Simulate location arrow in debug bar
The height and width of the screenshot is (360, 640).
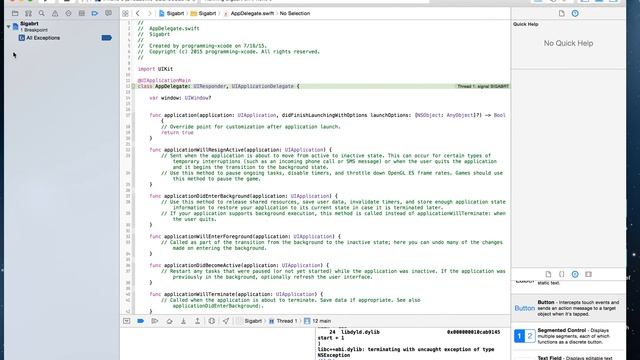[x=226, y=321]
